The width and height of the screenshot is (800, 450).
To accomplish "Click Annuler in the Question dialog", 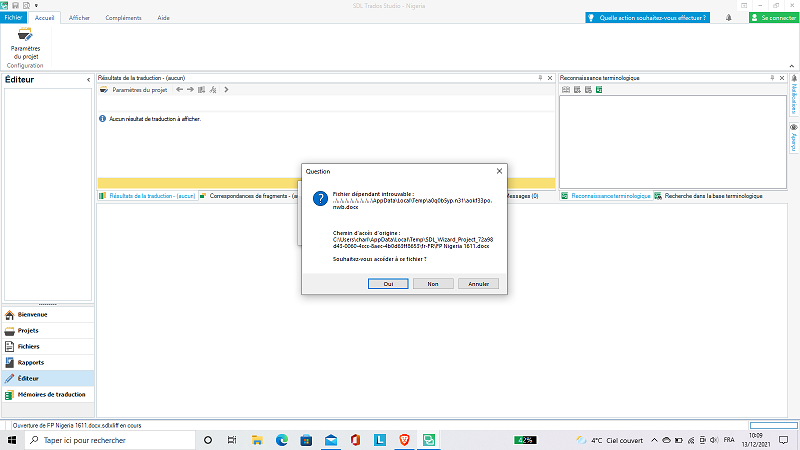I will click(x=478, y=284).
